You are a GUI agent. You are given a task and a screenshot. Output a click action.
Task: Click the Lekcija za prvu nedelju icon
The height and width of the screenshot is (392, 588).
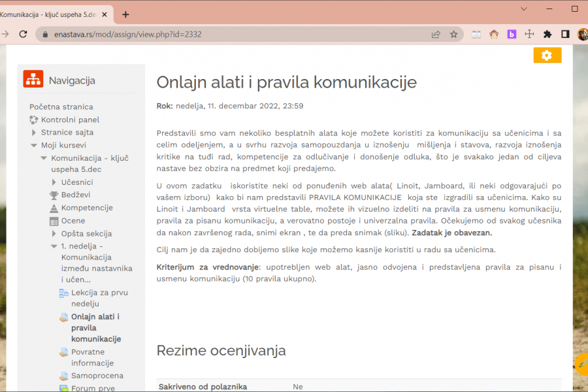[64, 293]
